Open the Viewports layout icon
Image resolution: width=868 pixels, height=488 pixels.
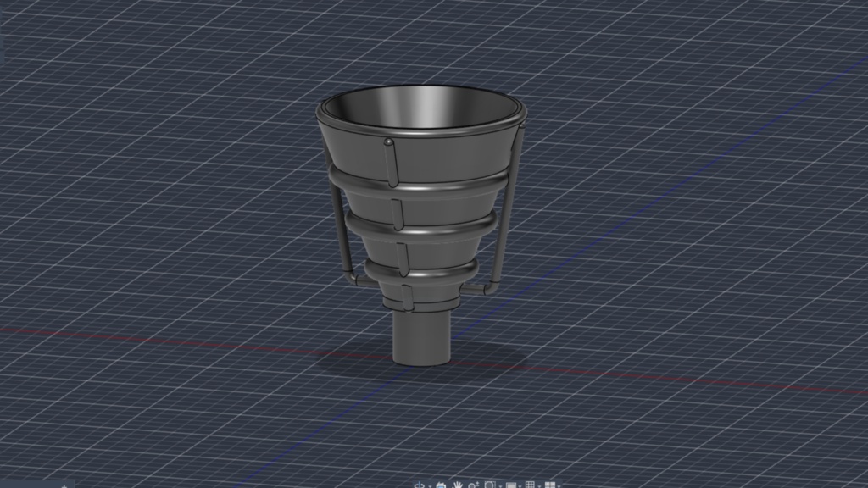click(549, 485)
